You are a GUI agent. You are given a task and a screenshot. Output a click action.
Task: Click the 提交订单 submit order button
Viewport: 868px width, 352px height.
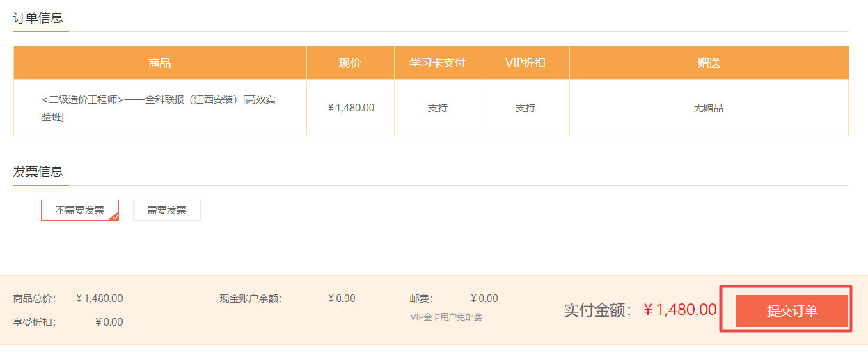[792, 311]
